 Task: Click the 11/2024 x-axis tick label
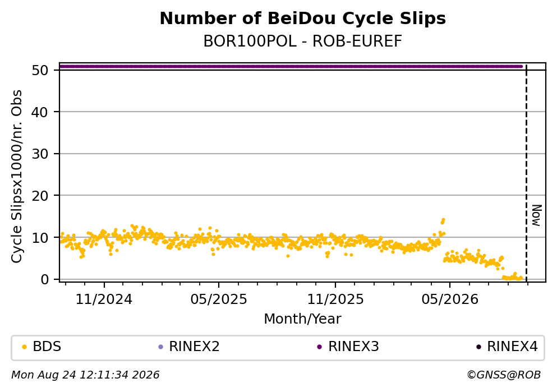(104, 299)
